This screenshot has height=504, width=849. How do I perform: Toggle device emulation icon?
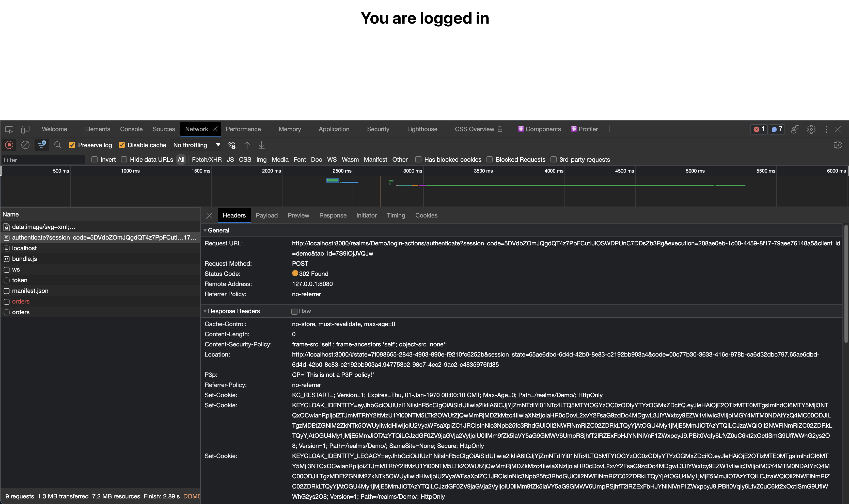coord(25,129)
